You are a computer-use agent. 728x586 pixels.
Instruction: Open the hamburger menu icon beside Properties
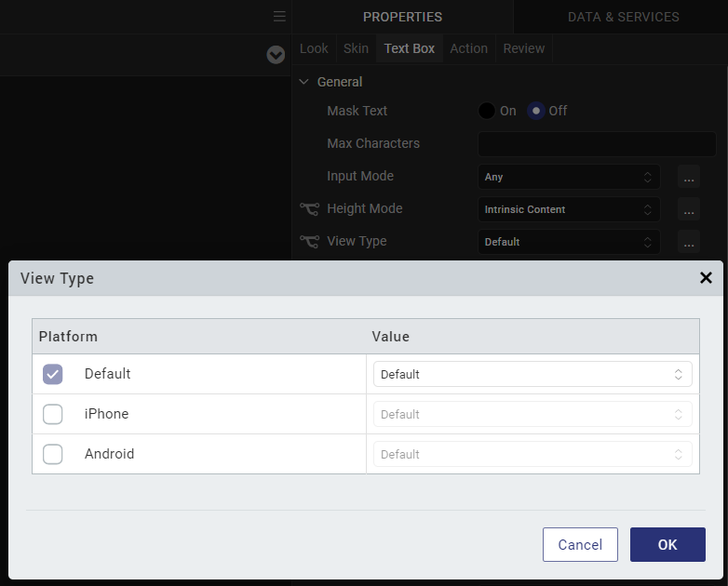[x=279, y=17]
